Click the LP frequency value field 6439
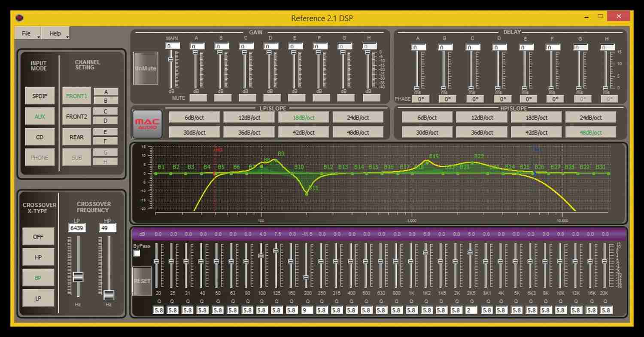Screen dimensions: 644x337 tap(77, 228)
